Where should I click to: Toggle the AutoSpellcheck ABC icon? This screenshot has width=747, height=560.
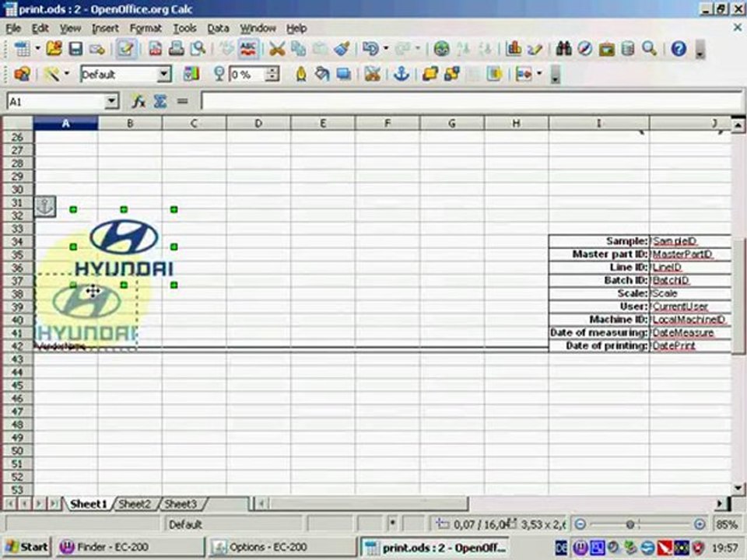pyautogui.click(x=248, y=48)
